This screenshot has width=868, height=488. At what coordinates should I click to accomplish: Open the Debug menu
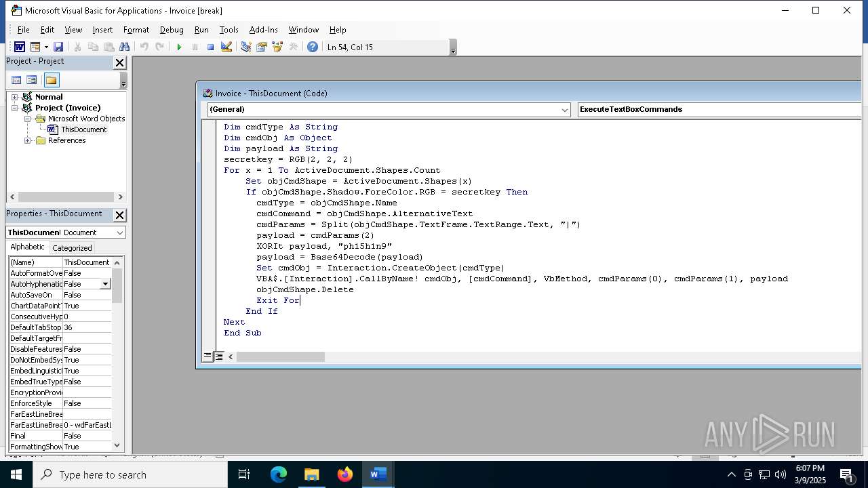pyautogui.click(x=172, y=30)
